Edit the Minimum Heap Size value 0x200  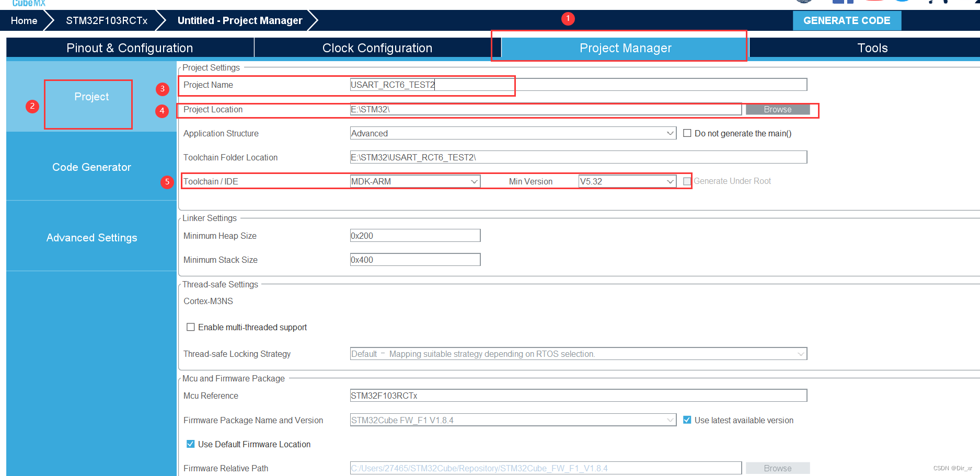(415, 236)
